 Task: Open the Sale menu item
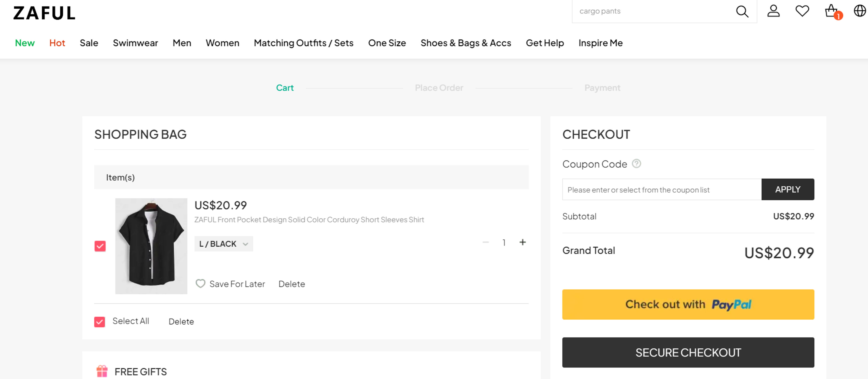tap(89, 43)
